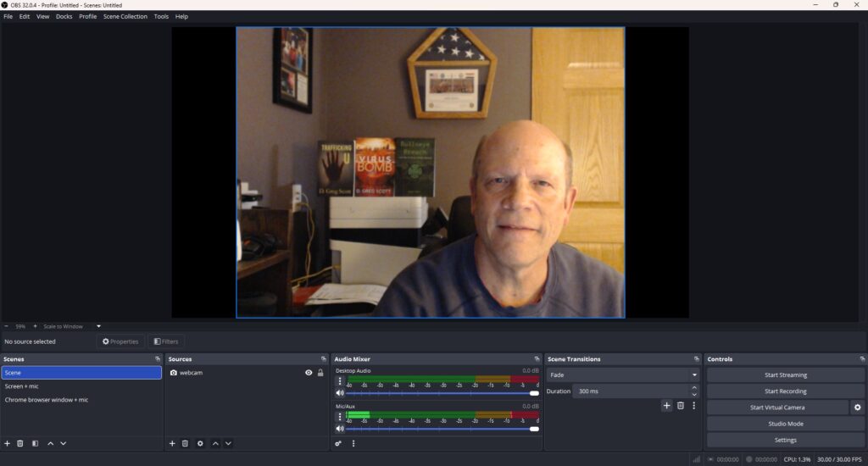Open the Fade transition dropdown
The width and height of the screenshot is (868, 466).
click(622, 374)
